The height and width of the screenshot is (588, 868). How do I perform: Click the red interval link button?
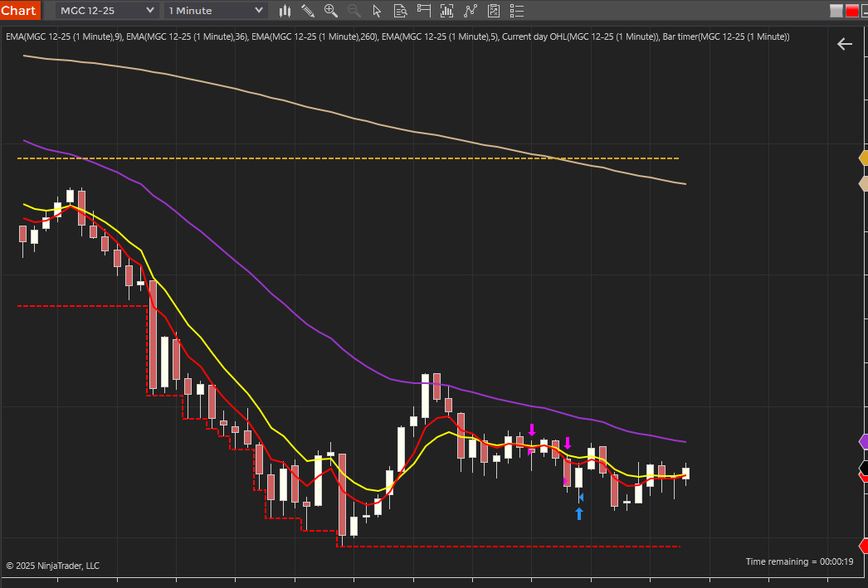tap(852, 11)
